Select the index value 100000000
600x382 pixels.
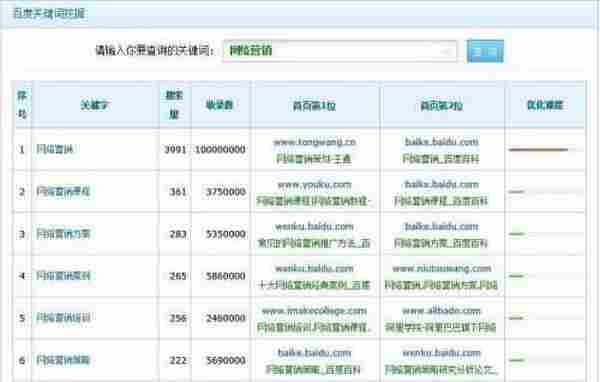point(220,149)
